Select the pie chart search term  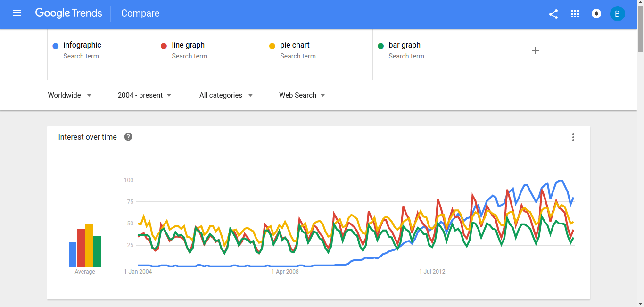[295, 45]
